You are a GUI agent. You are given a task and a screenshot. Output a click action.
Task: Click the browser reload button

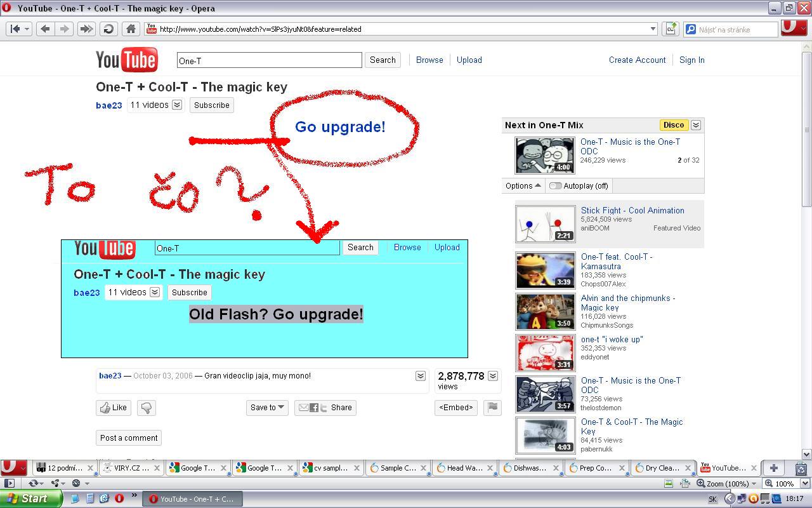pyautogui.click(x=108, y=29)
